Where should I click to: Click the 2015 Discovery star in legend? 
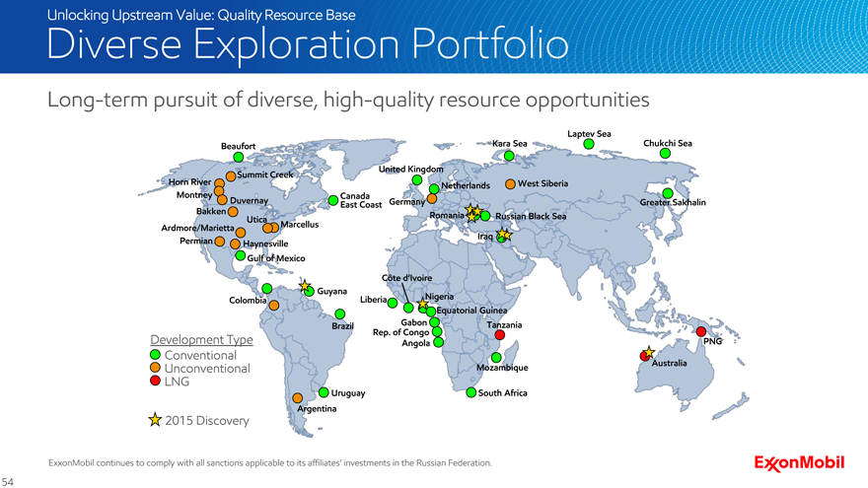[154, 420]
